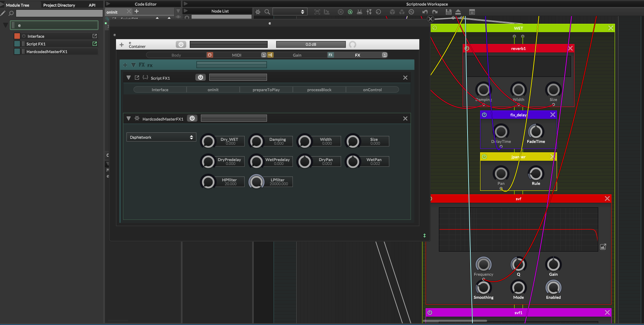644x325 pixels.
Task: Click the plus icon on the e Container header
Action: (122, 45)
